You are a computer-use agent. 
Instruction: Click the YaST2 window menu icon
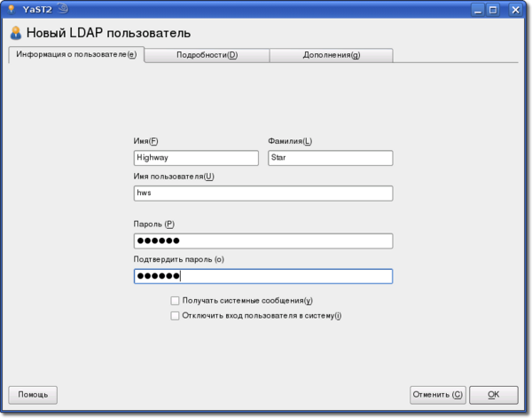[10, 9]
